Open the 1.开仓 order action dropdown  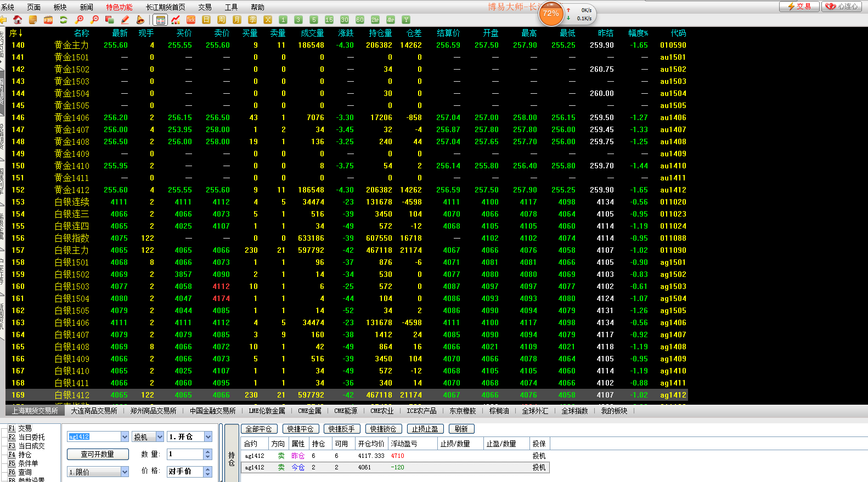208,437
